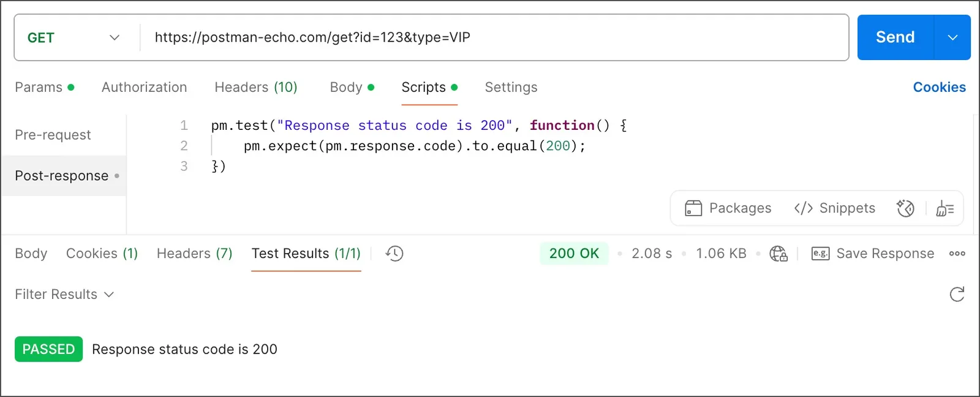Click the beautify script broom icon
This screenshot has height=397, width=980.
(945, 209)
